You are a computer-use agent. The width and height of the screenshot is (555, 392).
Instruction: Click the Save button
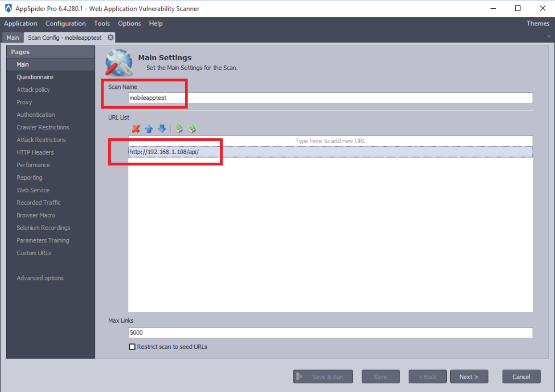pos(380,377)
